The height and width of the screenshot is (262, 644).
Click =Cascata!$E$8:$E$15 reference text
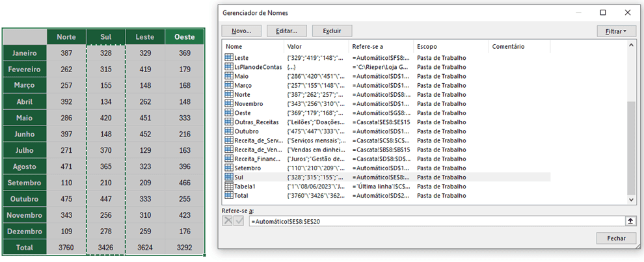[381, 122]
